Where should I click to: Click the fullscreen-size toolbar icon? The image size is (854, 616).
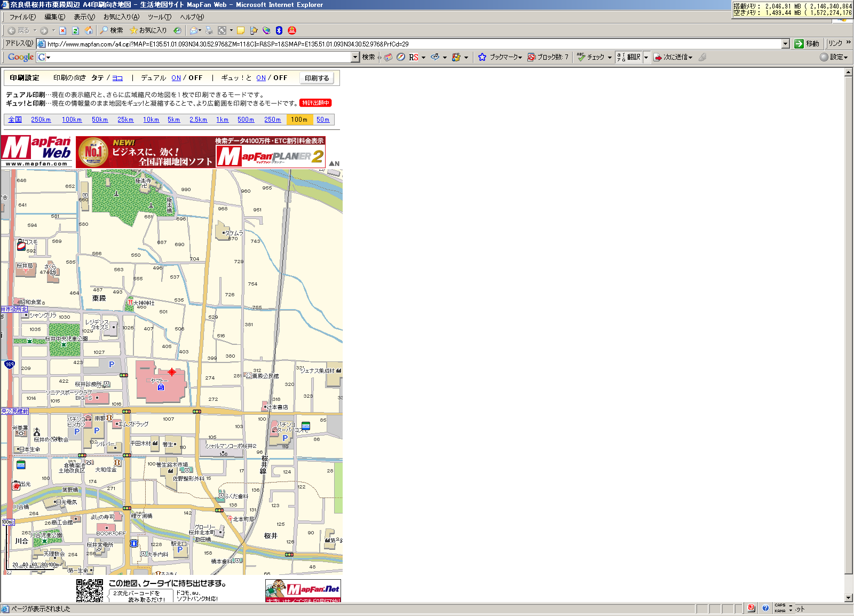222,30
